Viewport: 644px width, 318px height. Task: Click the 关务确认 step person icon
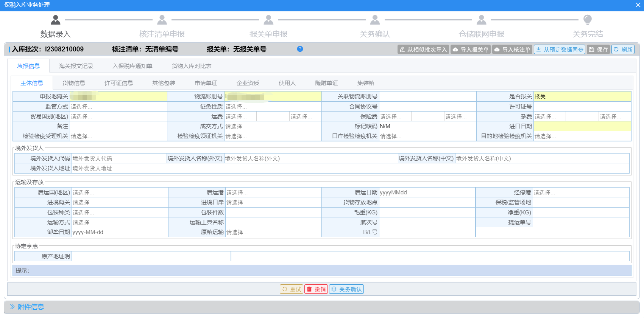(x=375, y=20)
